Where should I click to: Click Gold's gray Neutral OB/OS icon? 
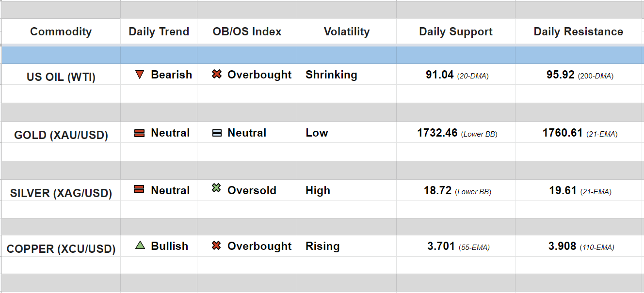[x=217, y=133]
